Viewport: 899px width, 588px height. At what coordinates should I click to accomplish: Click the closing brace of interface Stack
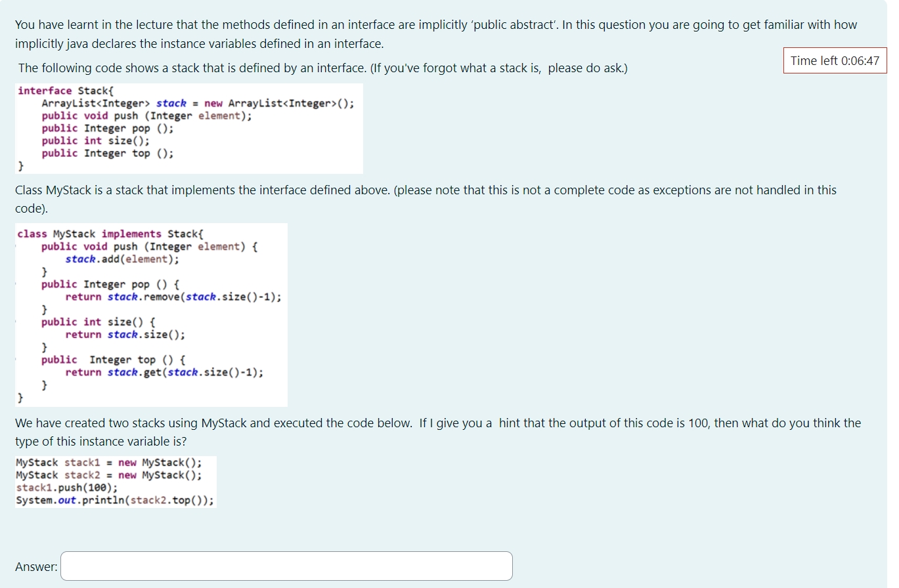20,165
